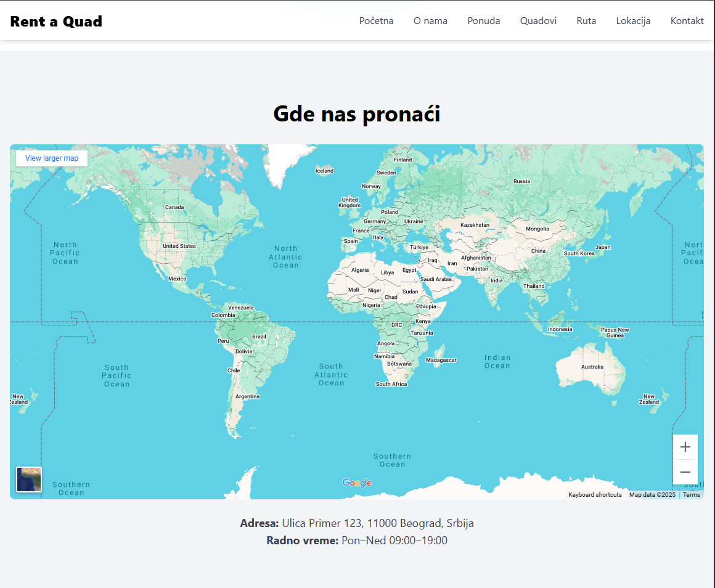Open the View larger map link
Viewport: 715px width, 588px height.
click(52, 158)
